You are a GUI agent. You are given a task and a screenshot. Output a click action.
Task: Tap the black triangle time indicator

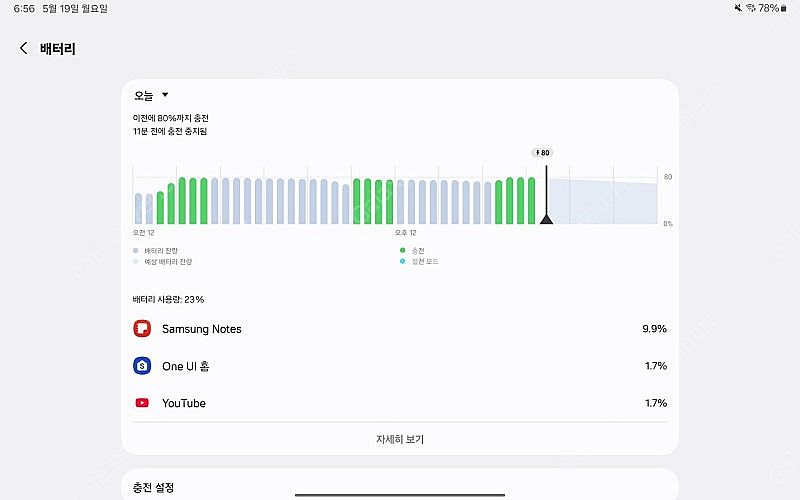point(546,219)
